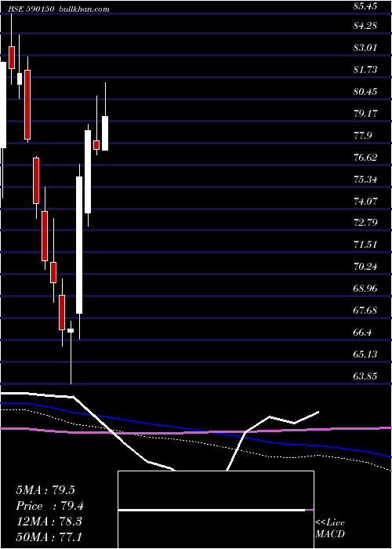Viewport: 392px width, 549px height.
Task: Click the 80.45 price axis label
Action: pyautogui.click(x=365, y=92)
